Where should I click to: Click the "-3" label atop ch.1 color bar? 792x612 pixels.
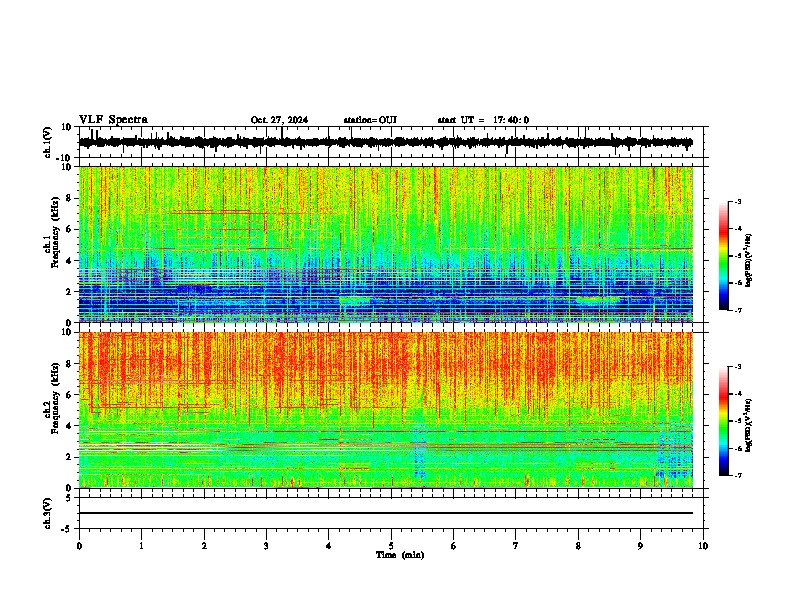[x=738, y=202]
